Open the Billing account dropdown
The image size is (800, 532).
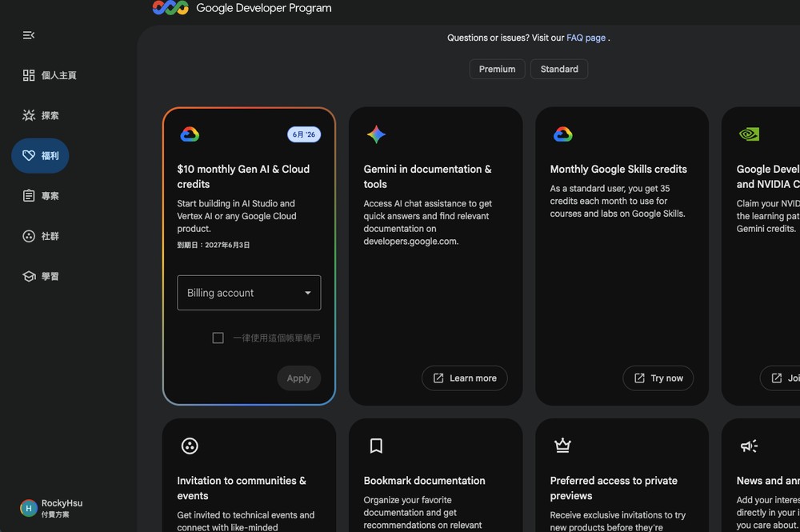point(249,293)
